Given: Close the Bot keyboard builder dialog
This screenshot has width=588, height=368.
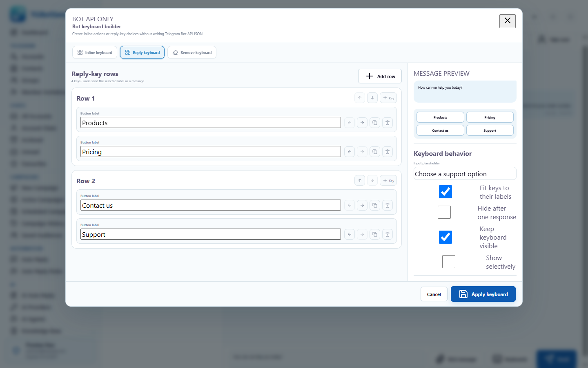Looking at the screenshot, I should pyautogui.click(x=508, y=21).
